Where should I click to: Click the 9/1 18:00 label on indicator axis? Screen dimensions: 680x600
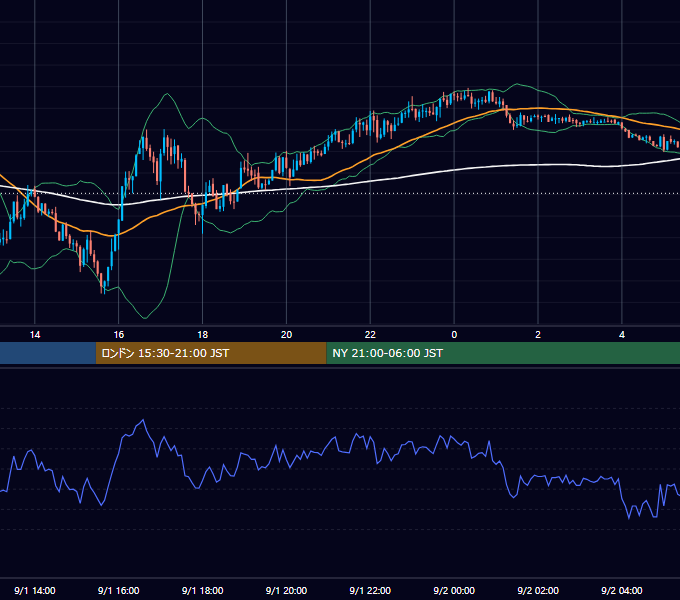coord(203,590)
